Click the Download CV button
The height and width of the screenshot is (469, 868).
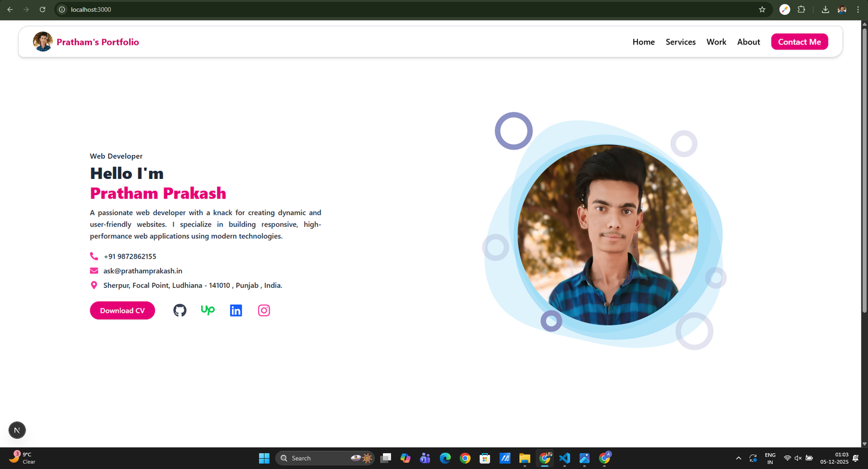pyautogui.click(x=123, y=310)
